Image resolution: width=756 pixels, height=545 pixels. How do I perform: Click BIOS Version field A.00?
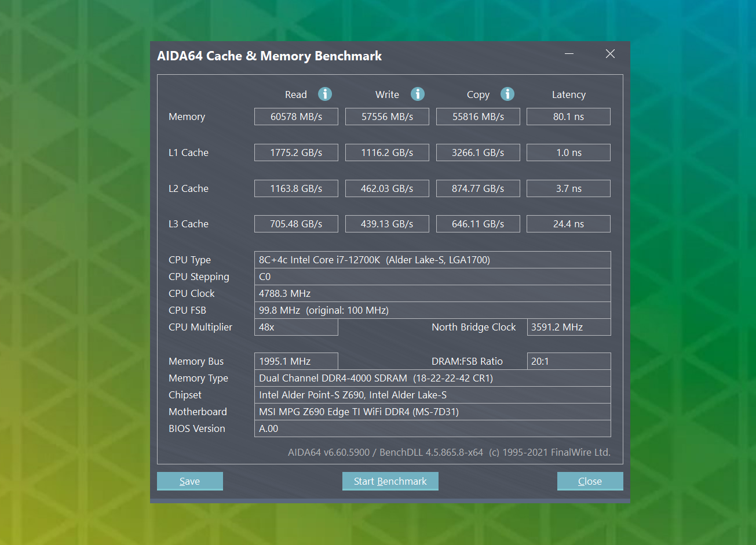[x=433, y=428]
